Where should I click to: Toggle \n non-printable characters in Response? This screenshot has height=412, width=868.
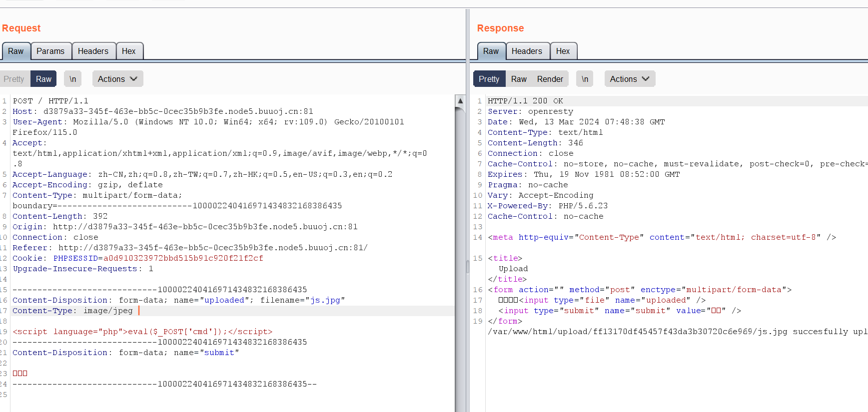585,79
